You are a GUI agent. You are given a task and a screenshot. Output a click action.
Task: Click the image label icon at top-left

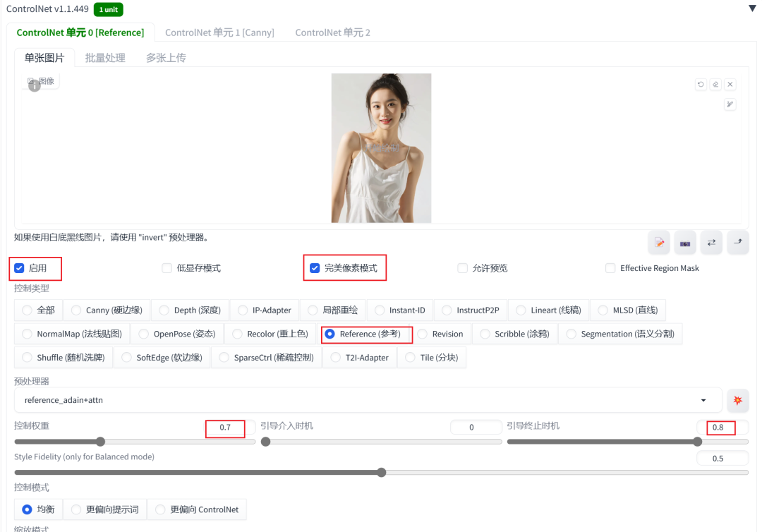tap(31, 81)
